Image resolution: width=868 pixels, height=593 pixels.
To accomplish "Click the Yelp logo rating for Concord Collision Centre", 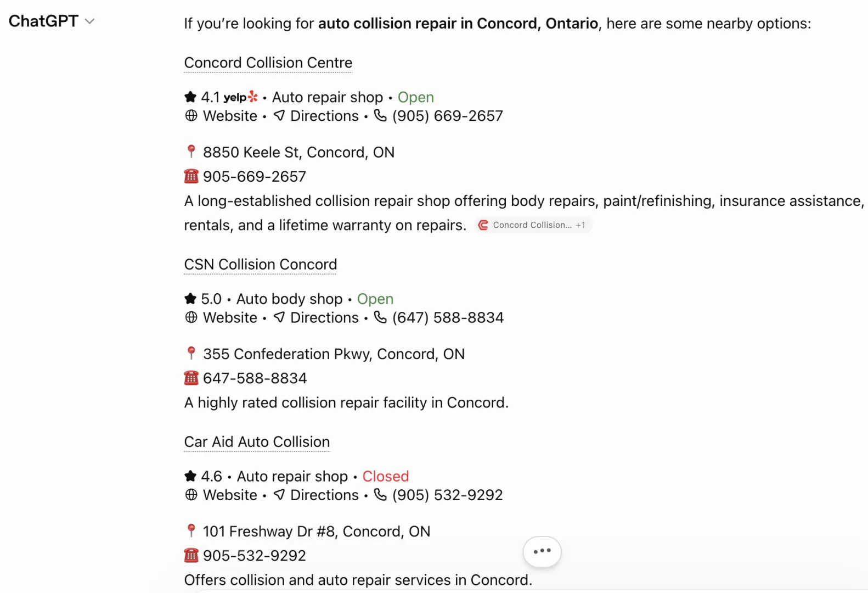I will (x=240, y=97).
